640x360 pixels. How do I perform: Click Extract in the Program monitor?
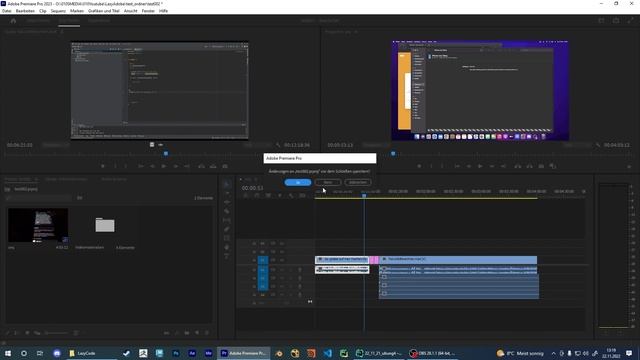click(x=529, y=166)
